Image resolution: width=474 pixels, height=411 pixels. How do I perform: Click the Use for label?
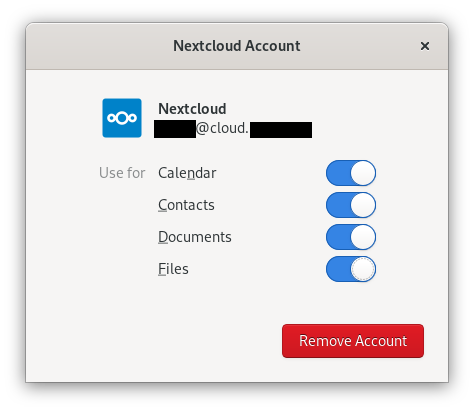coord(122,173)
